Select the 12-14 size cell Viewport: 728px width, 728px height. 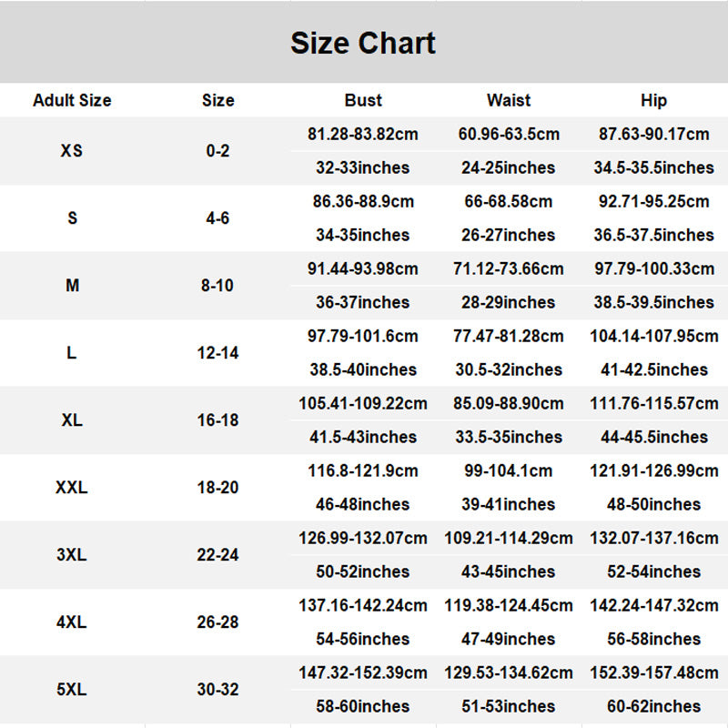click(x=217, y=353)
